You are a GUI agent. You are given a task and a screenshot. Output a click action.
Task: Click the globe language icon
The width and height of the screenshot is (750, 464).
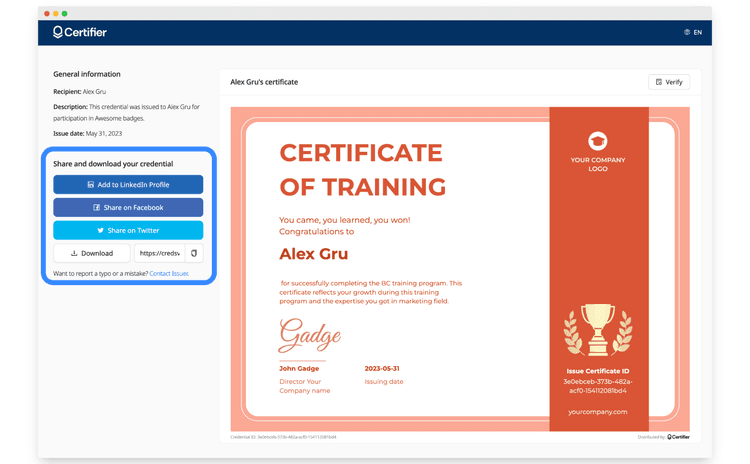click(687, 32)
